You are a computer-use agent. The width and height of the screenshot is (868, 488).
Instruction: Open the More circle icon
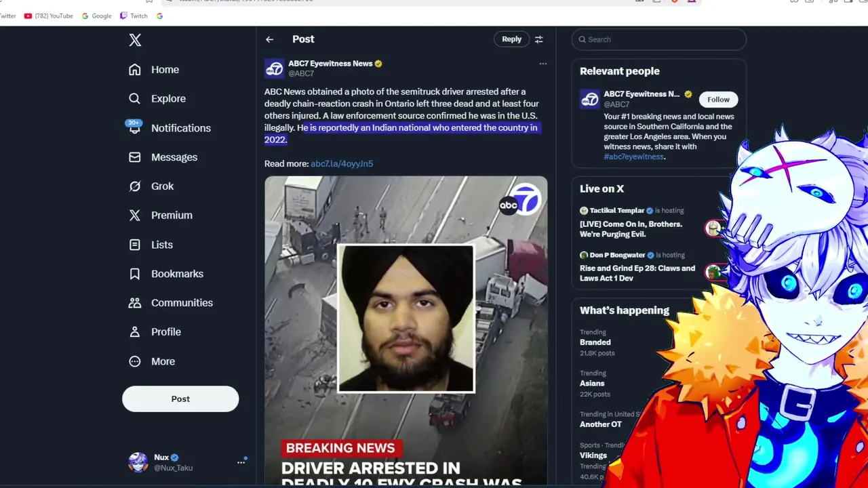tap(135, 361)
